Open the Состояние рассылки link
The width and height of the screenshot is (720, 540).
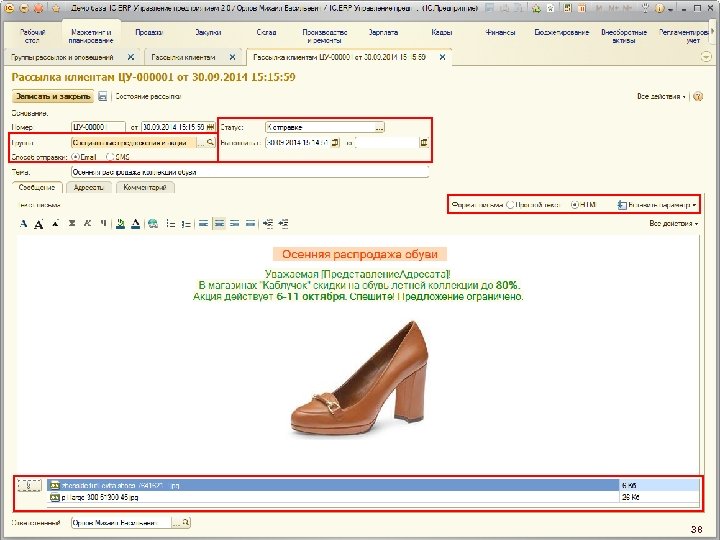[147, 97]
